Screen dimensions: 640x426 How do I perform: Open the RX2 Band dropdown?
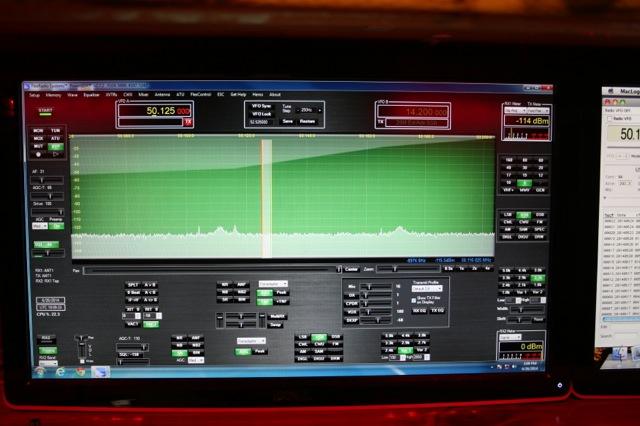[48, 363]
